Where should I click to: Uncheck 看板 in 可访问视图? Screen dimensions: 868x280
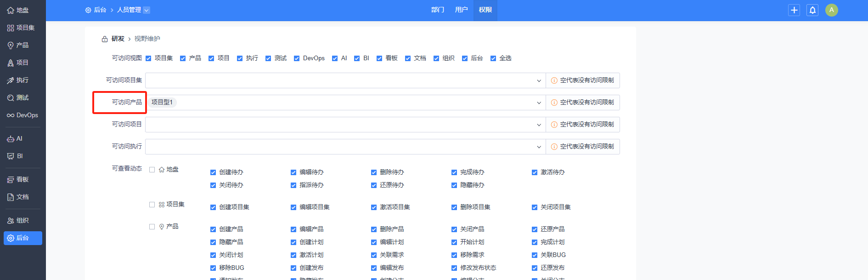tap(379, 58)
